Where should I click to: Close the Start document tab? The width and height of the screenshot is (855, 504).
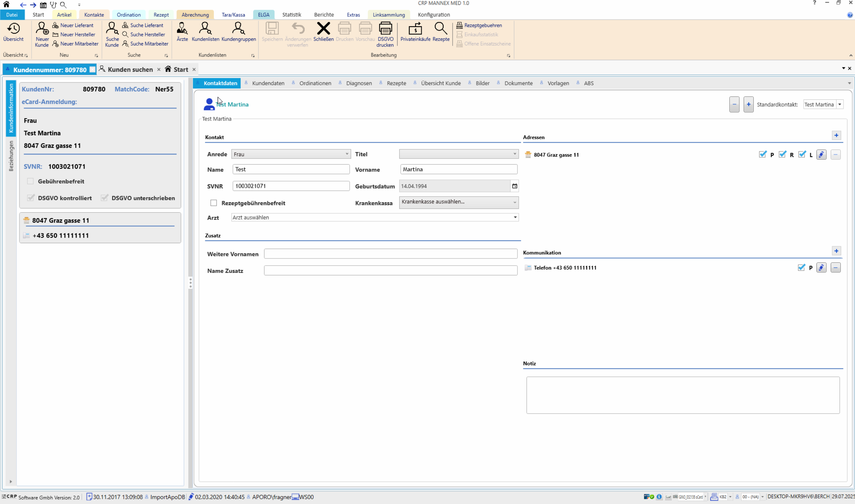(x=194, y=70)
